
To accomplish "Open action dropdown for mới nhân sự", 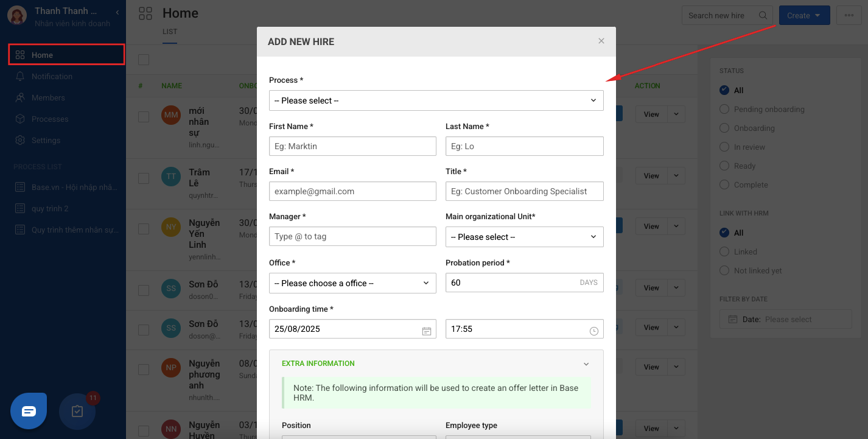I will [676, 114].
